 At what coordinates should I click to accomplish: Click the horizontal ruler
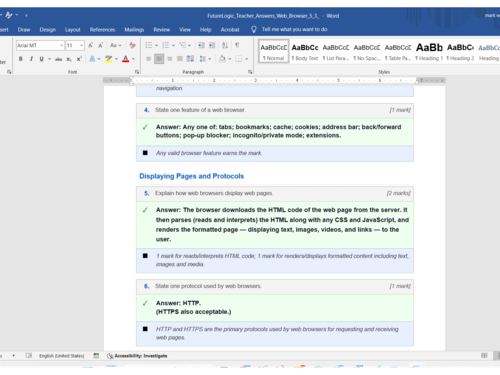click(x=274, y=80)
